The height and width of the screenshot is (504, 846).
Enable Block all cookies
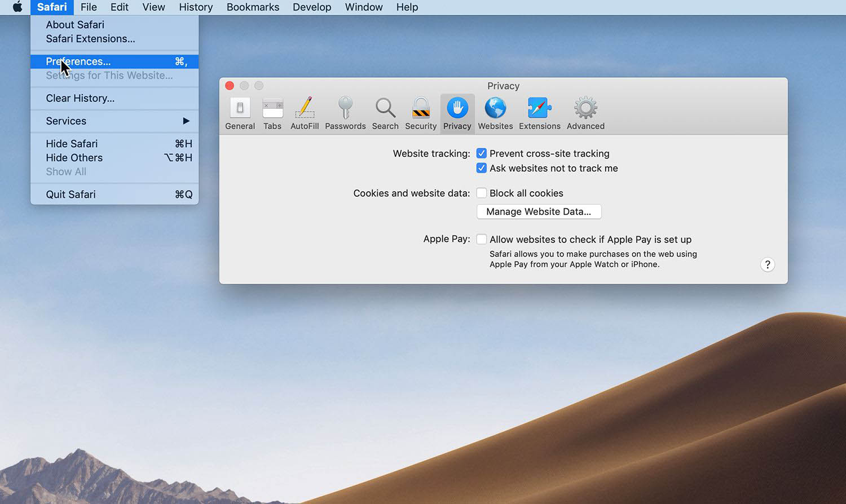(x=482, y=193)
